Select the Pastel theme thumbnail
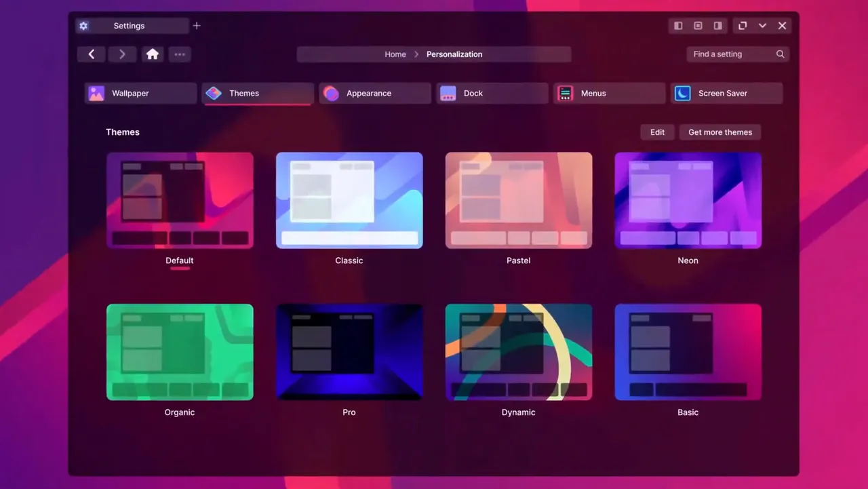Viewport: 868px width, 489px height. coord(519,200)
